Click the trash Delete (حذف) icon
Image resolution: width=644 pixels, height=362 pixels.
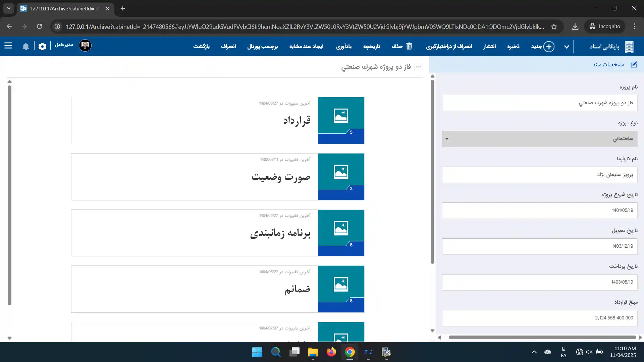coord(409,46)
